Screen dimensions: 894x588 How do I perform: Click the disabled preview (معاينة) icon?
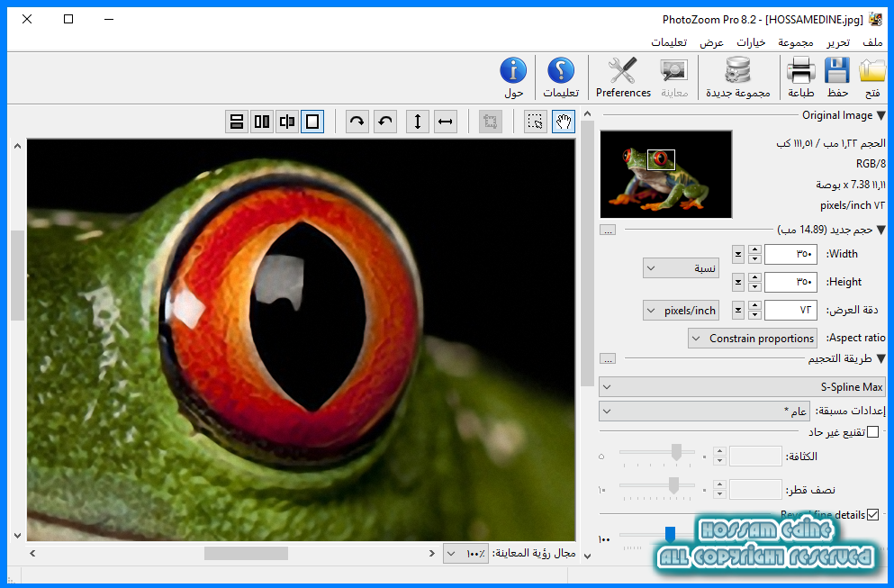674,71
